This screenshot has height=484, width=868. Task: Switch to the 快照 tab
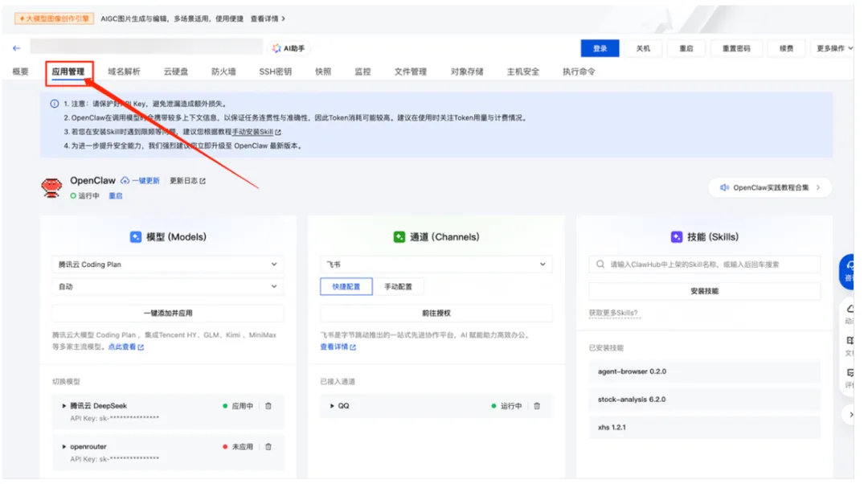323,72
